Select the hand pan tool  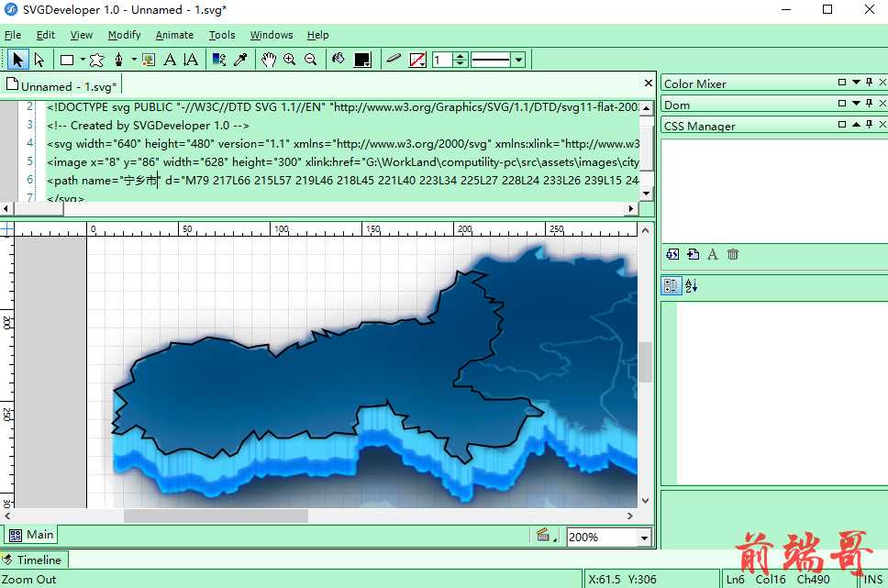click(269, 60)
